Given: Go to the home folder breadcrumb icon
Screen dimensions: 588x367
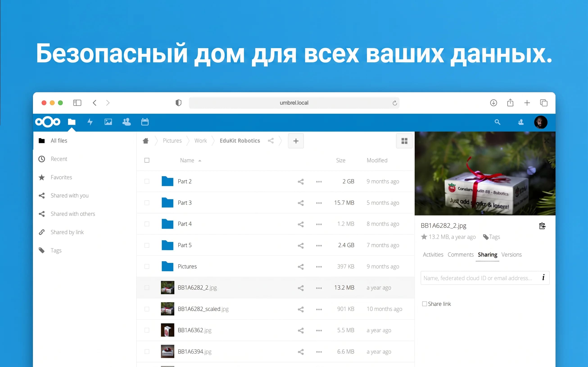Looking at the screenshot, I should click(146, 141).
